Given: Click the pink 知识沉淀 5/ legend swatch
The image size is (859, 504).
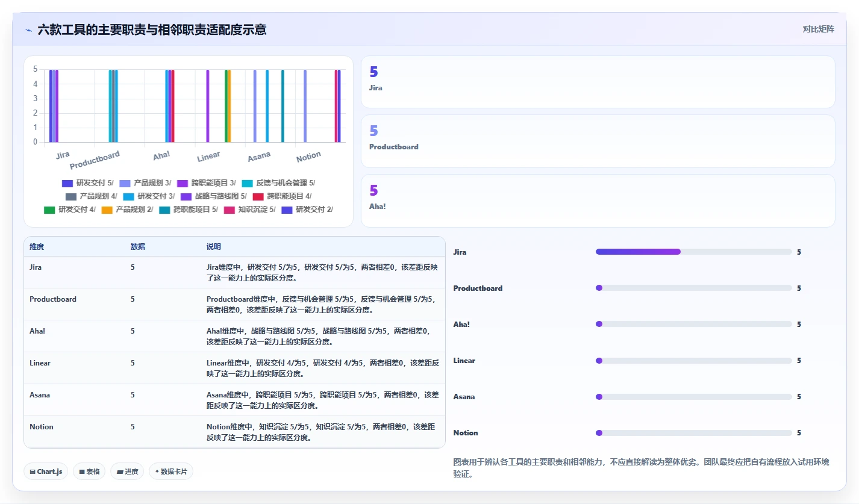Looking at the screenshot, I should (x=230, y=210).
